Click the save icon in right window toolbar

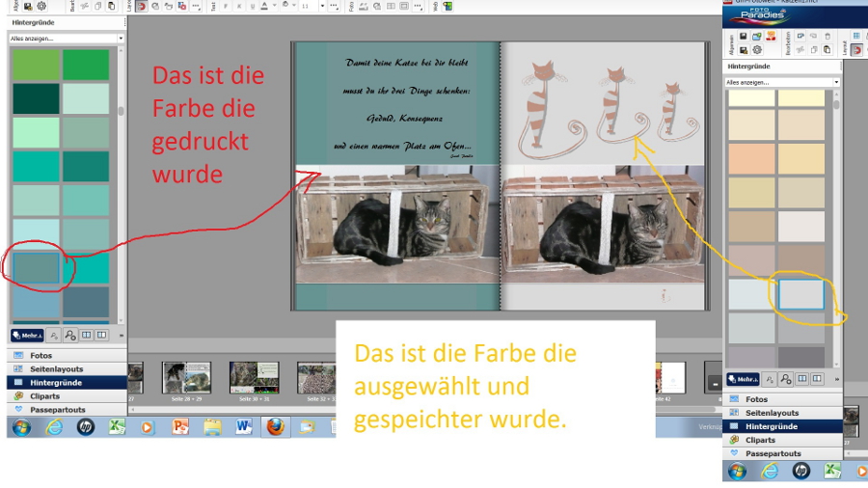744,36
